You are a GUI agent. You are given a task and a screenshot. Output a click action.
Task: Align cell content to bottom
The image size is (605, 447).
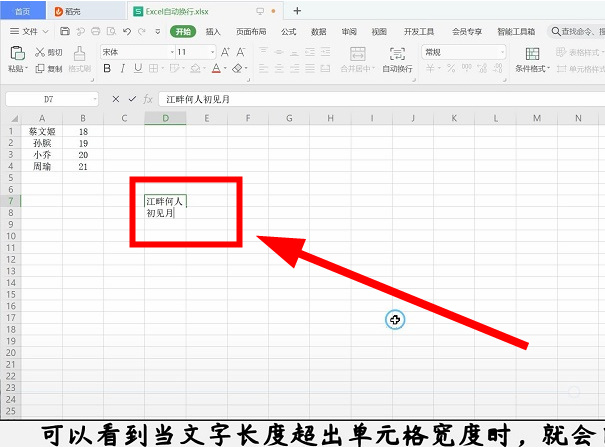click(x=294, y=52)
